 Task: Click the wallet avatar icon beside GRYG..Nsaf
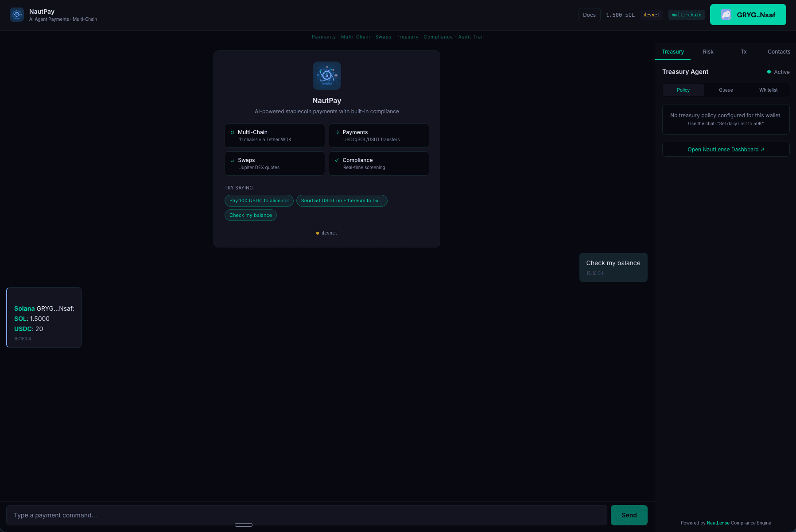[726, 15]
